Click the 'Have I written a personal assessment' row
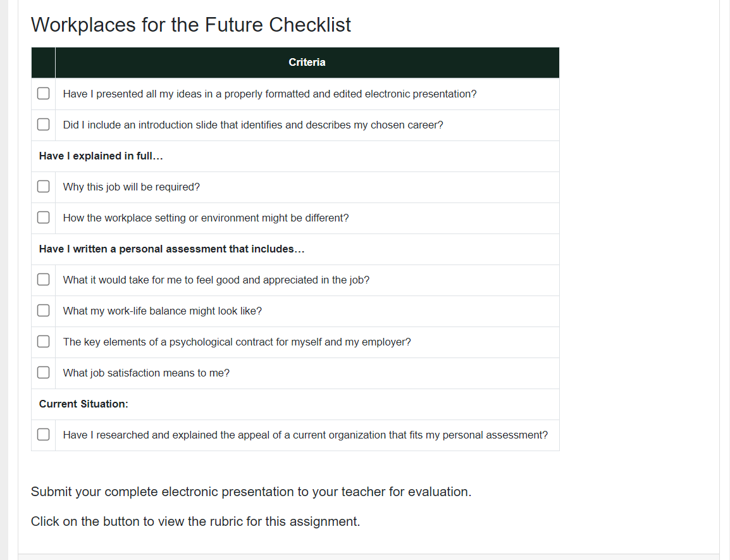The image size is (730, 560). click(295, 249)
